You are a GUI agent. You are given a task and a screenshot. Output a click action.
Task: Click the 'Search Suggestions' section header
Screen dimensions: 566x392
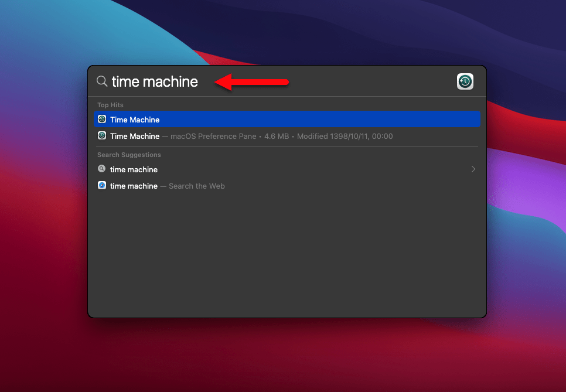(129, 155)
